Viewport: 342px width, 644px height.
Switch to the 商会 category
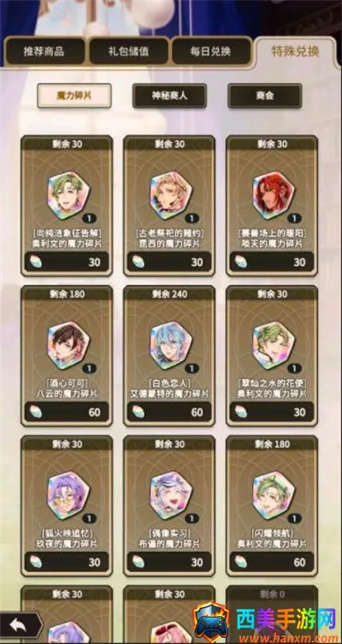point(265,96)
